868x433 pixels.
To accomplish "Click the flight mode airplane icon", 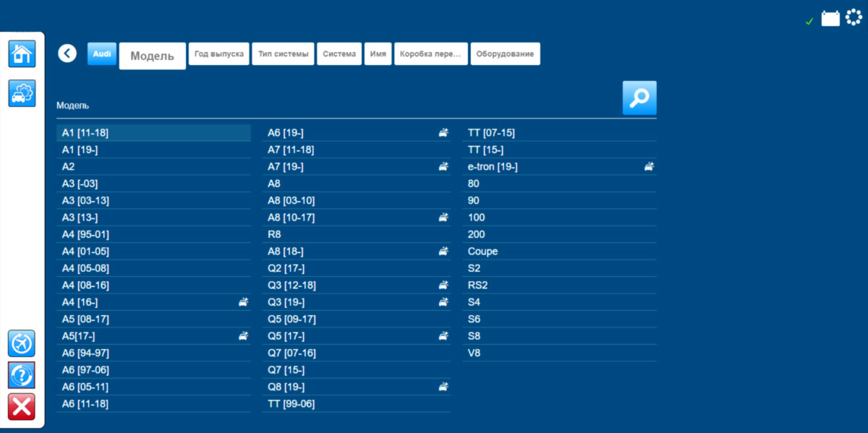I will 22,343.
